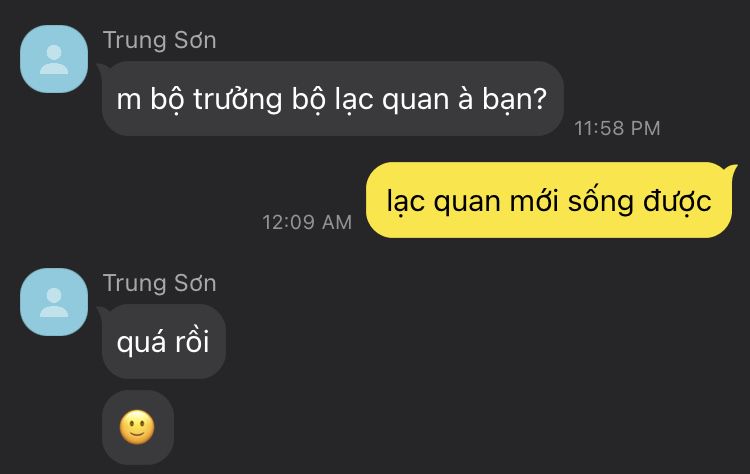The height and width of the screenshot is (474, 750).
Task: Click 'Trung' in the lower sender name
Action: pos(135,284)
